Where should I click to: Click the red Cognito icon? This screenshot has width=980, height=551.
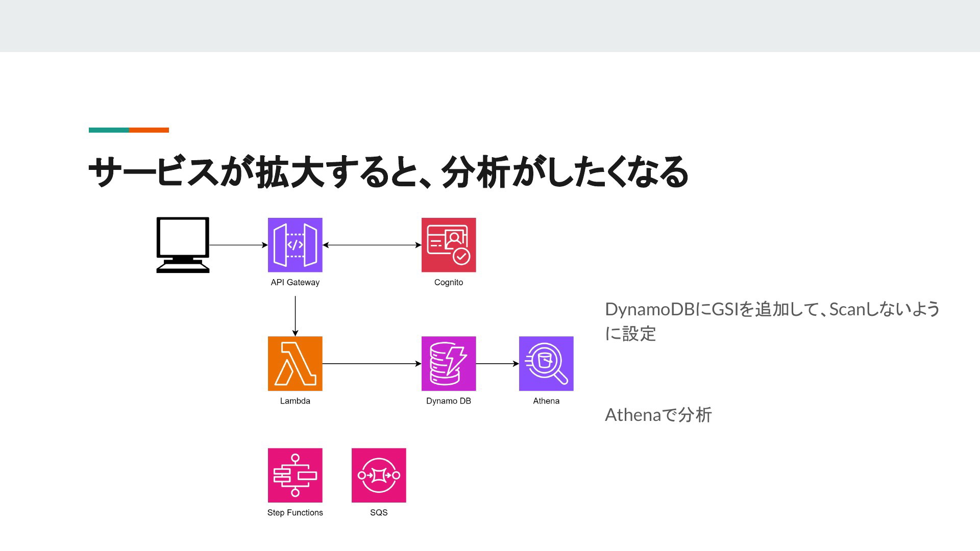click(449, 245)
